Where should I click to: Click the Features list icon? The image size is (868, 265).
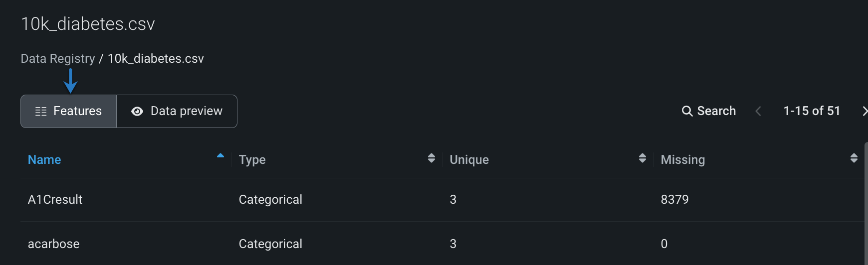[41, 111]
